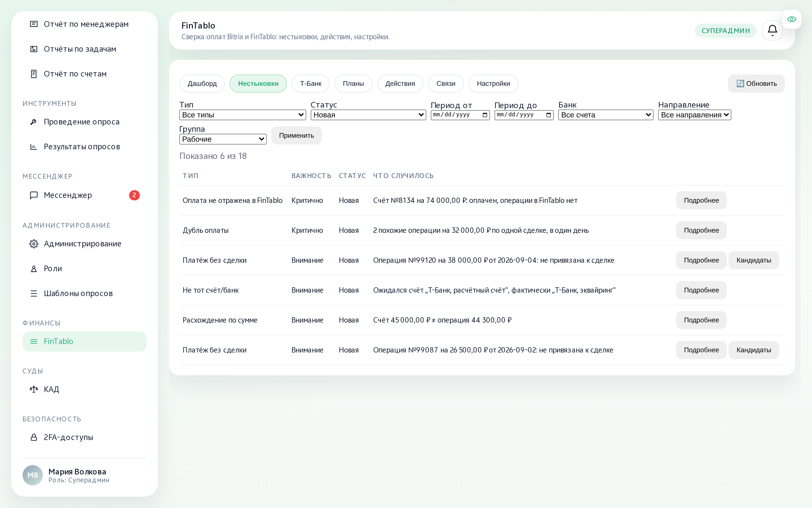Open the Период от calendar picker icon

click(484, 115)
